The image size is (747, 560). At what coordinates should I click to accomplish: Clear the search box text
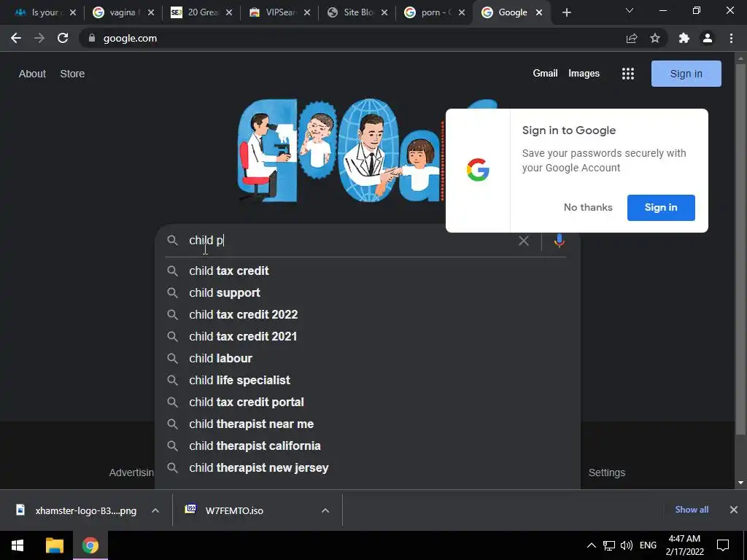(524, 241)
